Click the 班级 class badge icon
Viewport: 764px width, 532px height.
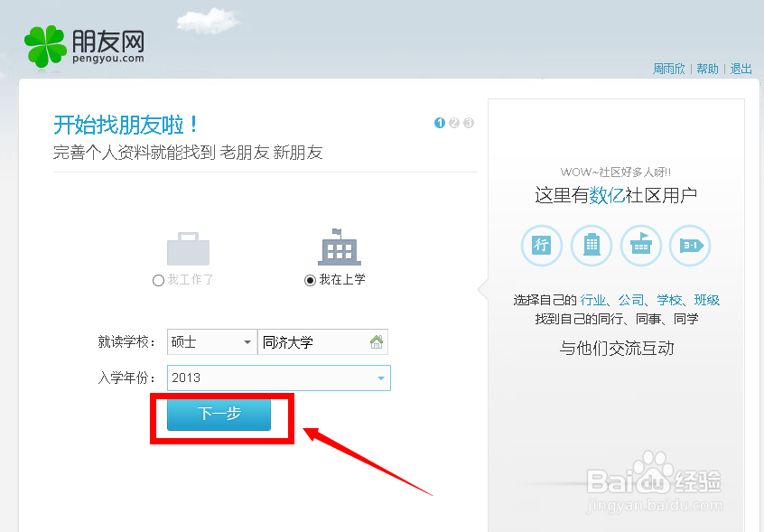point(690,246)
